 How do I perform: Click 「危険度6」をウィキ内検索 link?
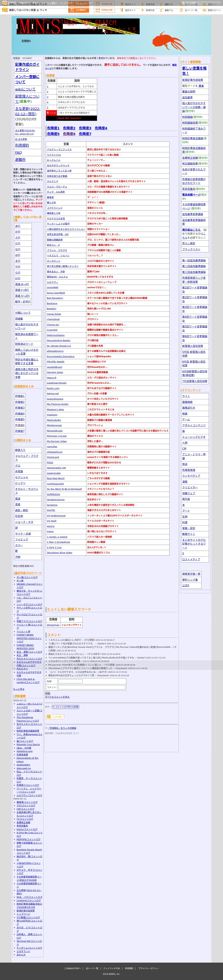[62, 728]
